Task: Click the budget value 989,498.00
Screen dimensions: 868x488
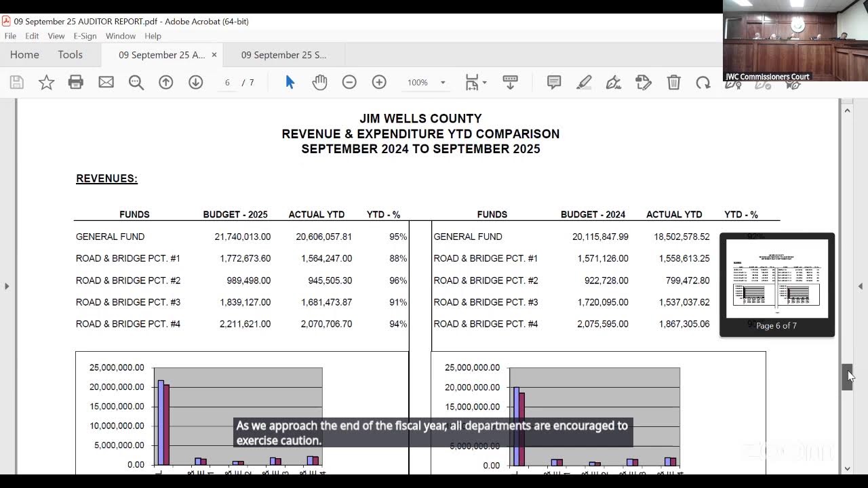Action: click(x=249, y=281)
